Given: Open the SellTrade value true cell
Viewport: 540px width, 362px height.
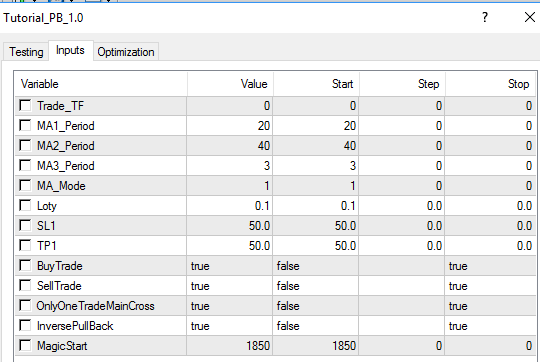Looking at the screenshot, I should pyautogui.click(x=230, y=286).
